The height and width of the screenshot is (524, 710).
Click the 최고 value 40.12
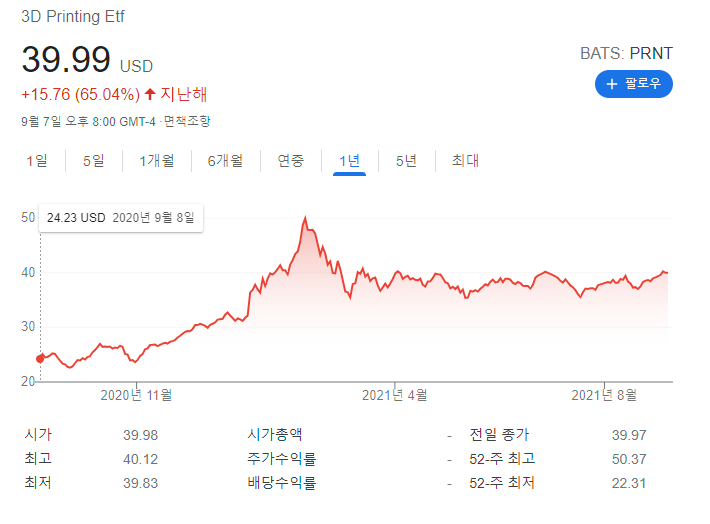coord(140,459)
